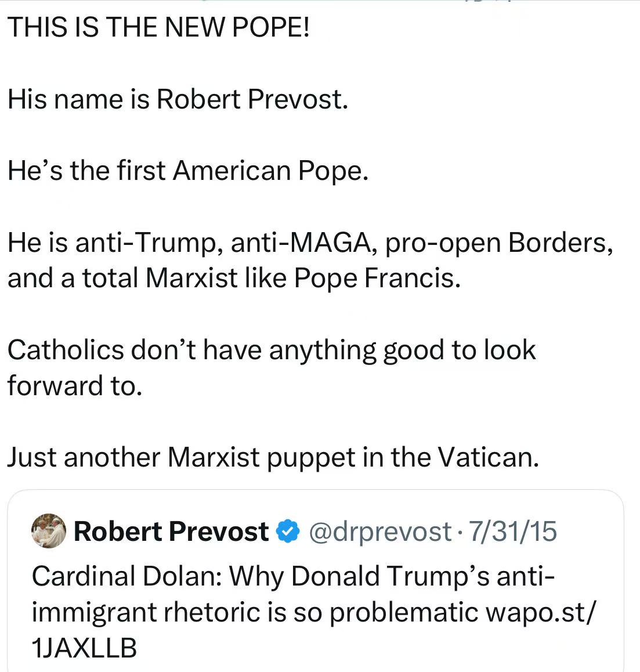Screen dimensions: 640x672
Task: Click the @drprevost handle
Action: (x=379, y=532)
